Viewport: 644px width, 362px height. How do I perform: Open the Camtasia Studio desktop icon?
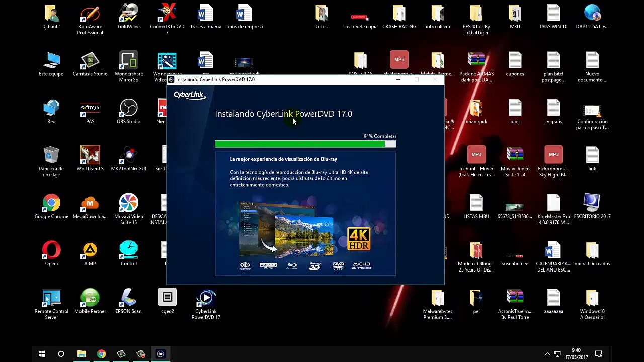tap(90, 64)
